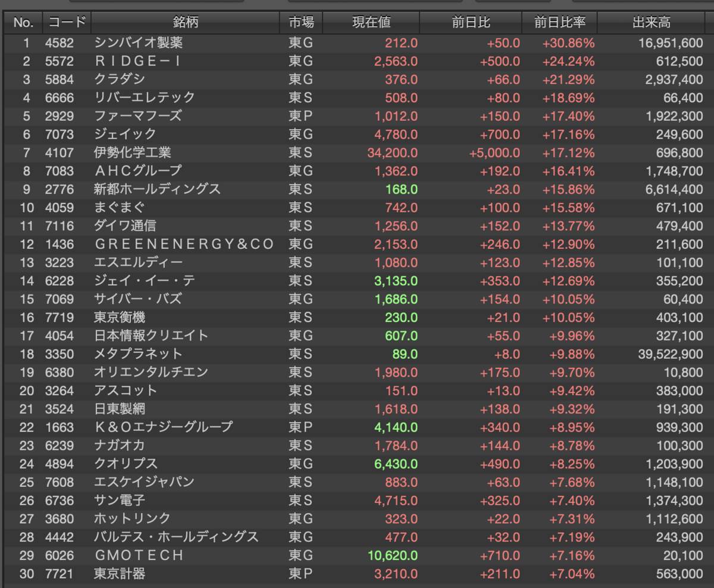This screenshot has height=588, width=714.
Task: Select the エスケイジャパン stock name
Action: [x=145, y=482]
